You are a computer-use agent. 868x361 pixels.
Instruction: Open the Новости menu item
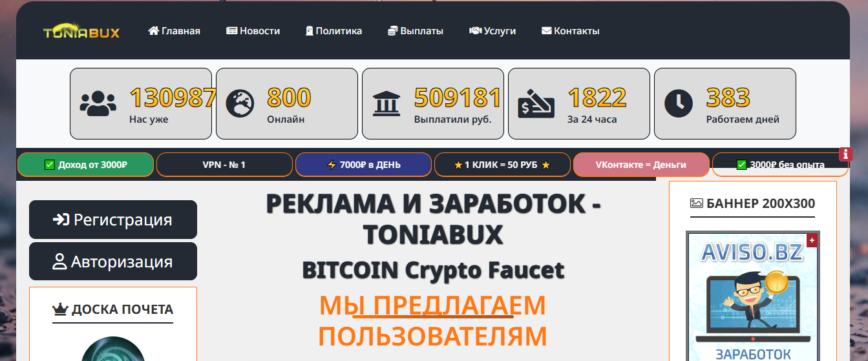tap(253, 31)
